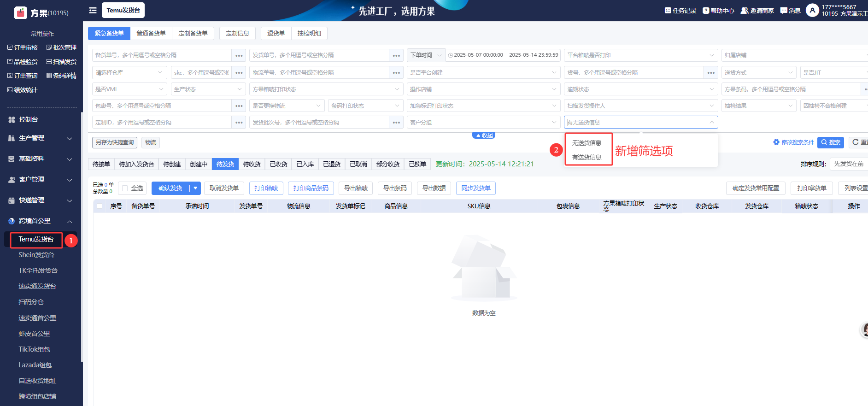Click the gear icon for 修改搜索条件
Screen dimensions: 868x406
point(776,142)
